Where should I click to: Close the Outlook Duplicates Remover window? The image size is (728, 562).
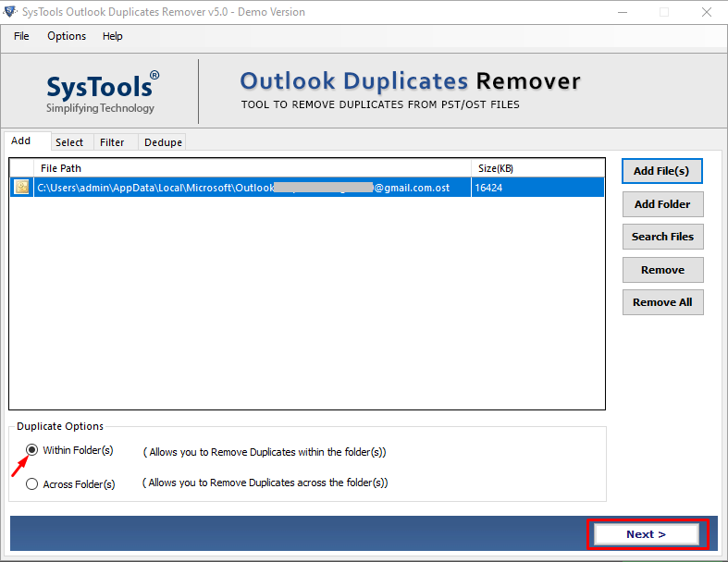pos(707,12)
